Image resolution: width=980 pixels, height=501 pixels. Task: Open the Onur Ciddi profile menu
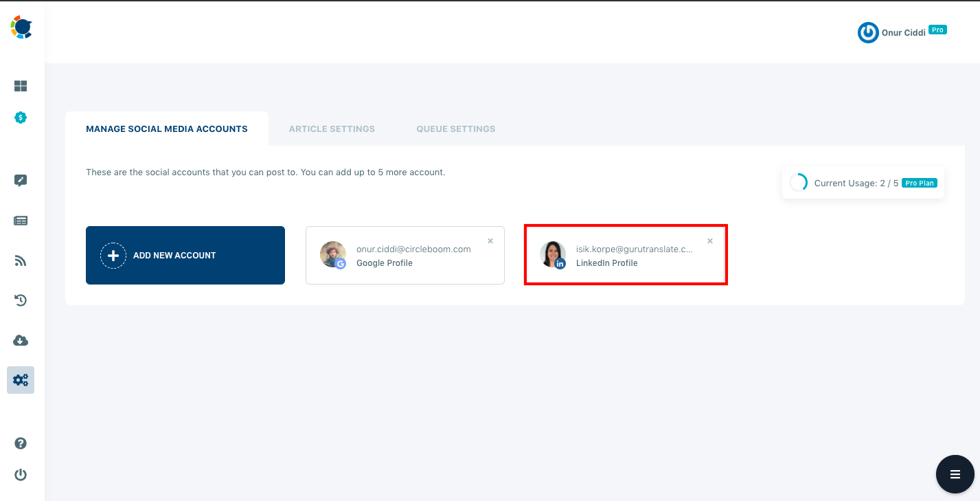pyautogui.click(x=902, y=32)
